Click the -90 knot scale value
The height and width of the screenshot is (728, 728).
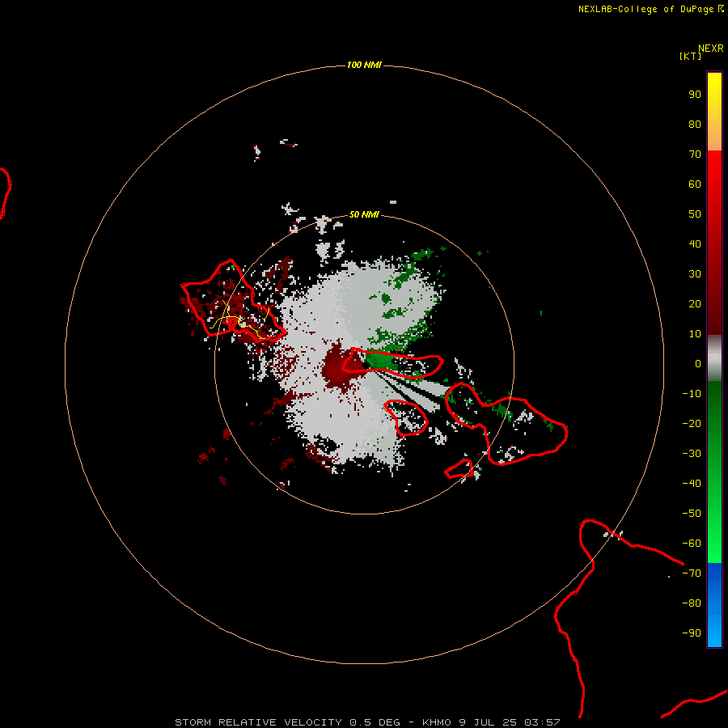tap(692, 633)
